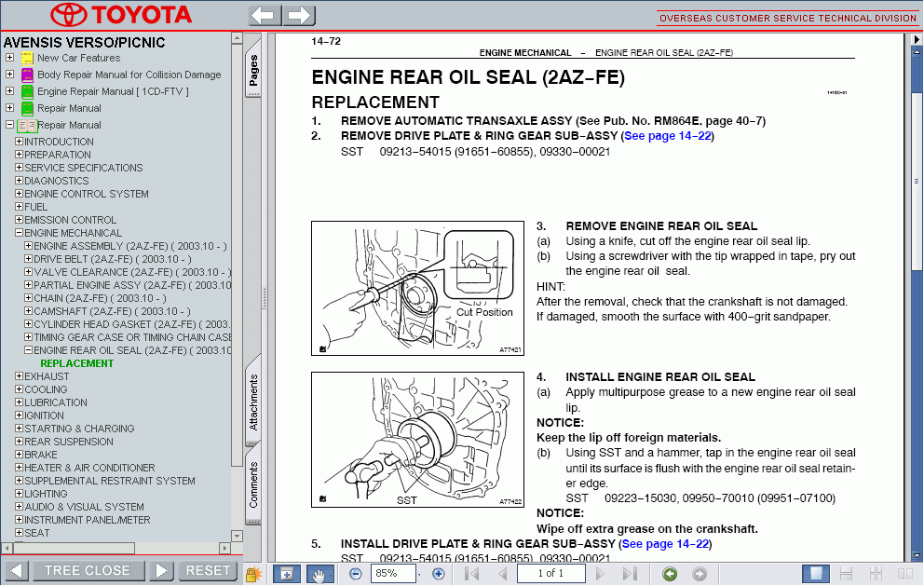Go to next page arrow in toolbar

pos(600,574)
